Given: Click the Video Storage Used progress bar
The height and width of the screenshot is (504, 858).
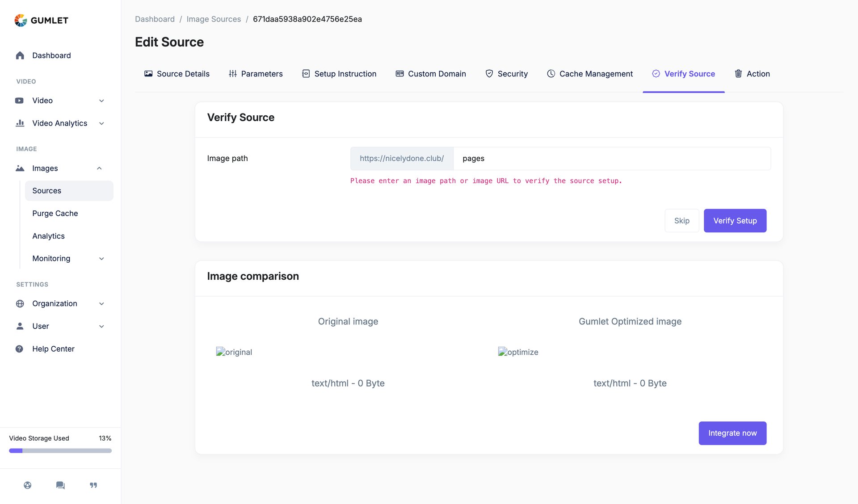Looking at the screenshot, I should 60,450.
